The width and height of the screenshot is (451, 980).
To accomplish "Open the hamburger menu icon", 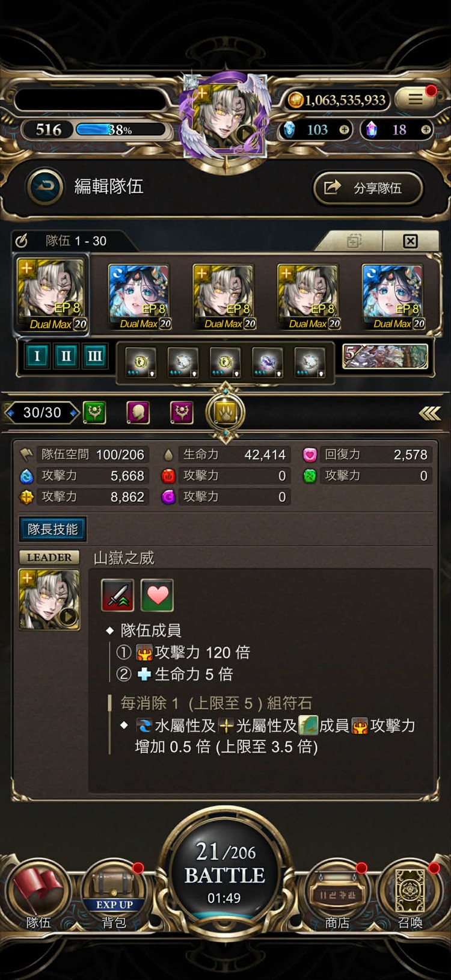I will pos(416,99).
